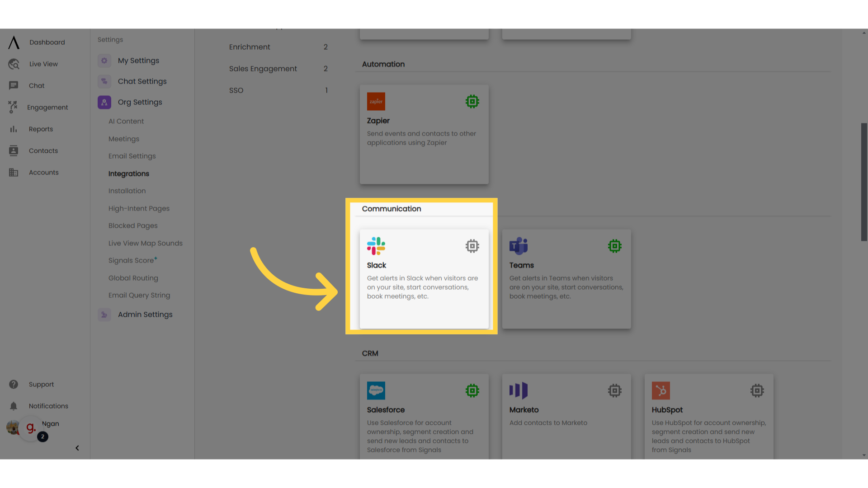868x488 pixels.
Task: Filter by Sales Engagement category
Action: [x=278, y=69]
